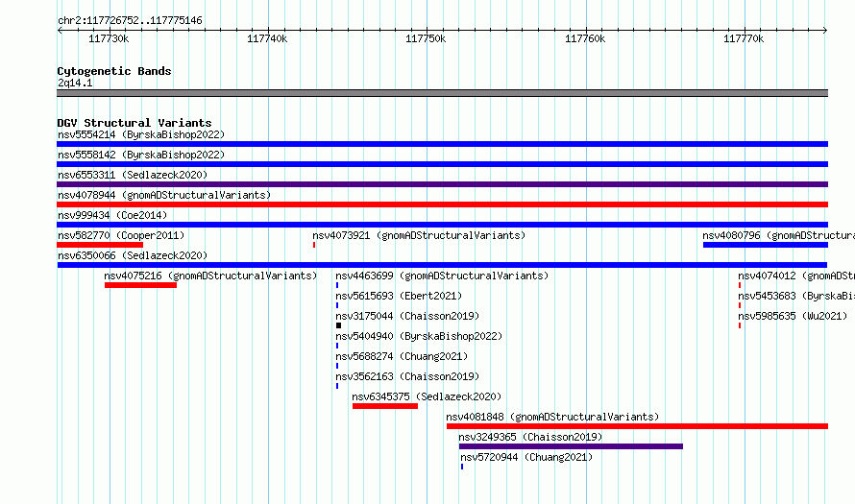
Task: Select the 2q14.1 band label
Action: point(75,83)
